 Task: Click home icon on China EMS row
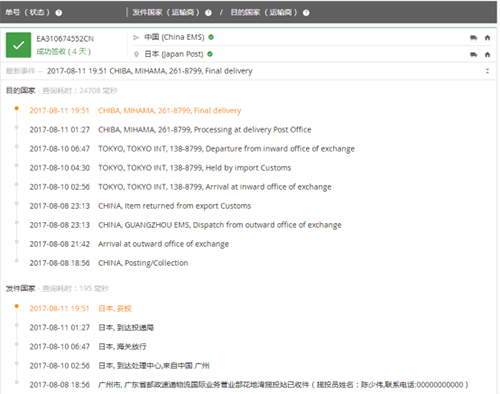click(487, 38)
